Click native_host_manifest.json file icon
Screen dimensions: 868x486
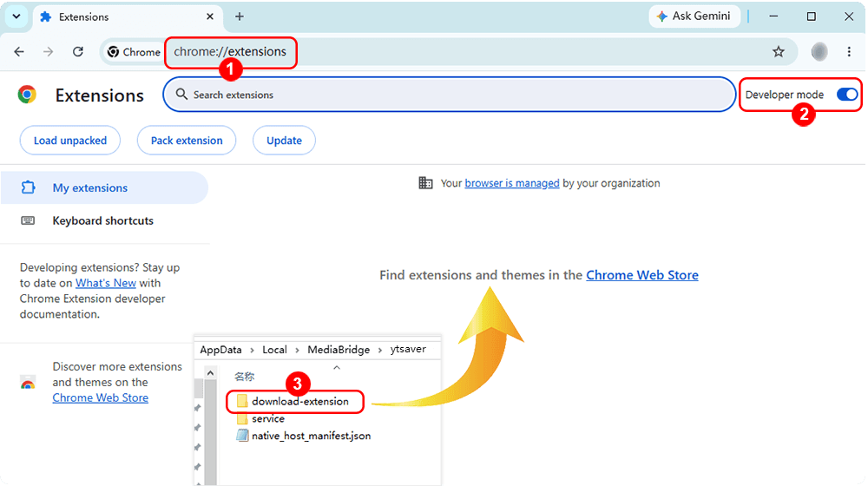[242, 436]
